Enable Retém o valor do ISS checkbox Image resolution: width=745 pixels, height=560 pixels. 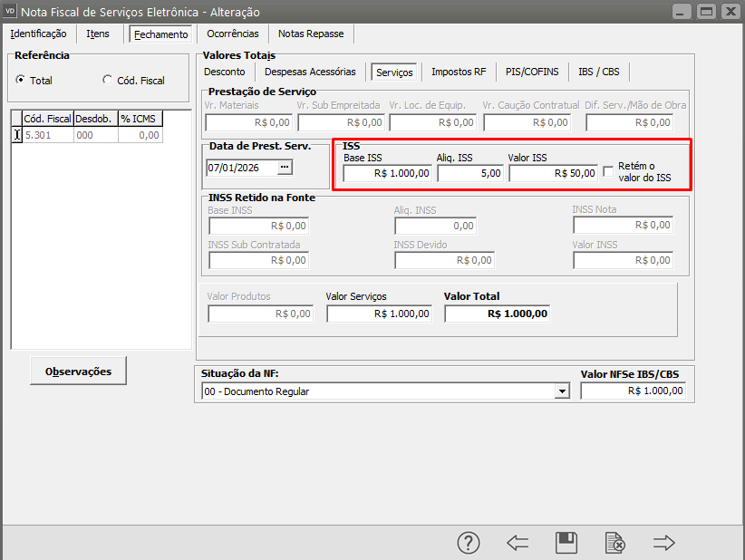coord(608,172)
